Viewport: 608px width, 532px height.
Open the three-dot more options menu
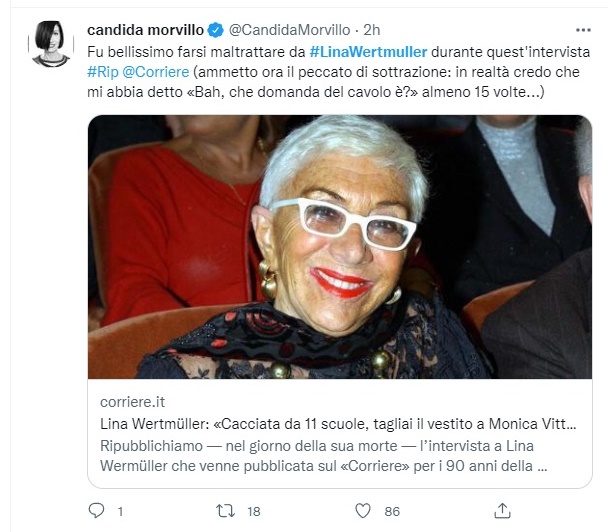tap(583, 30)
